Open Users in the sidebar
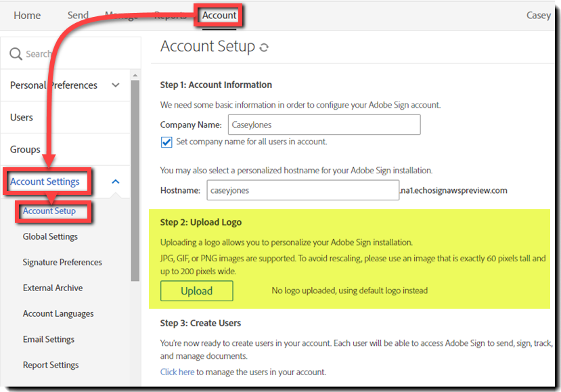 click(x=22, y=117)
